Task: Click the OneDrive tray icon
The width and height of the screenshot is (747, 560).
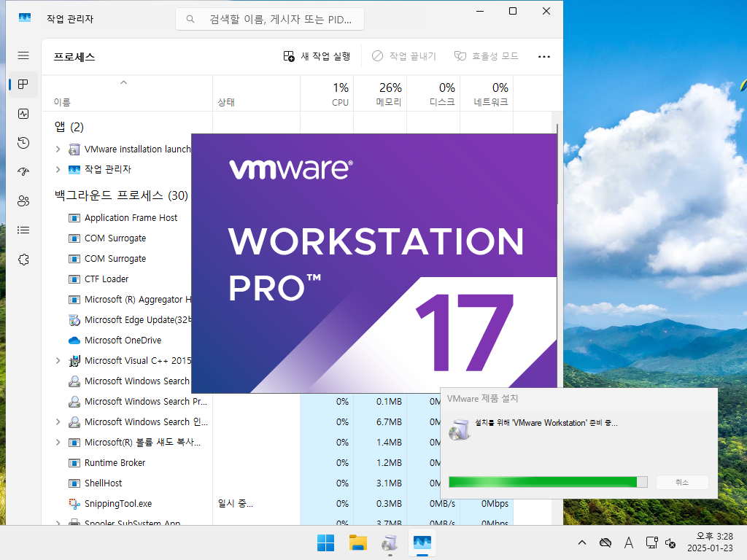Action: [x=605, y=542]
